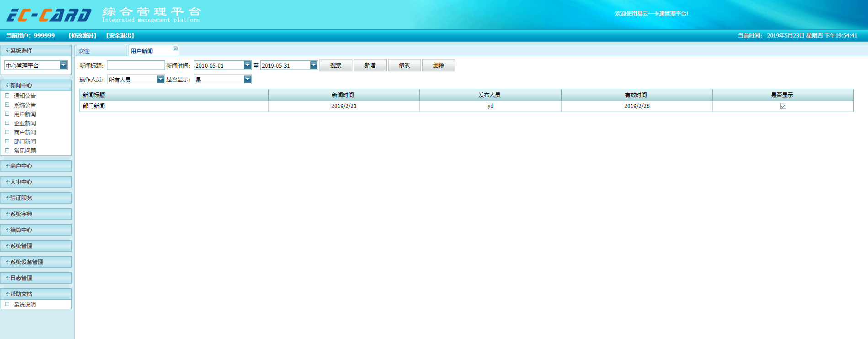Select the 2019/2/21 news date cell

tap(344, 106)
